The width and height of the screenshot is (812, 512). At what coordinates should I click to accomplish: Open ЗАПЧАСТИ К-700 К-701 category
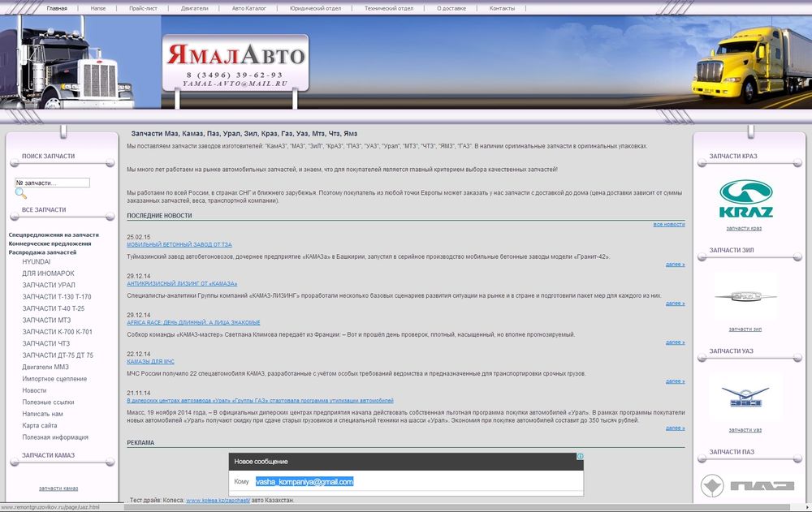click(x=57, y=332)
